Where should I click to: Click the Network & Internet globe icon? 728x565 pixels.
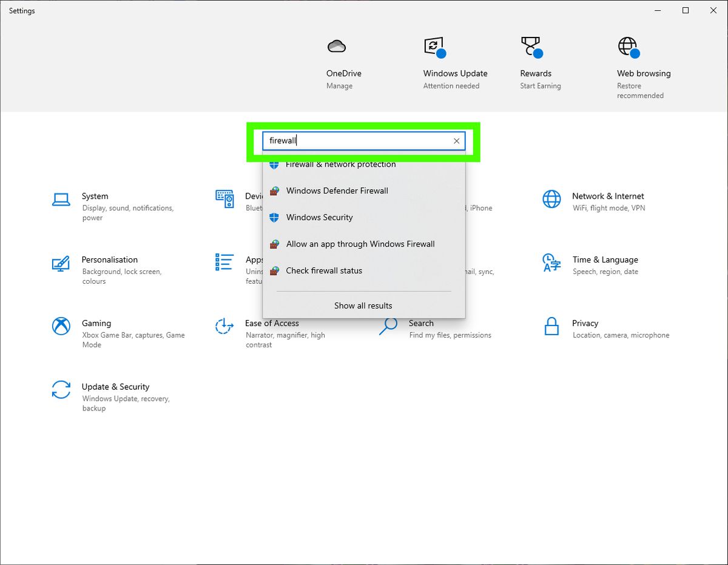pos(551,198)
